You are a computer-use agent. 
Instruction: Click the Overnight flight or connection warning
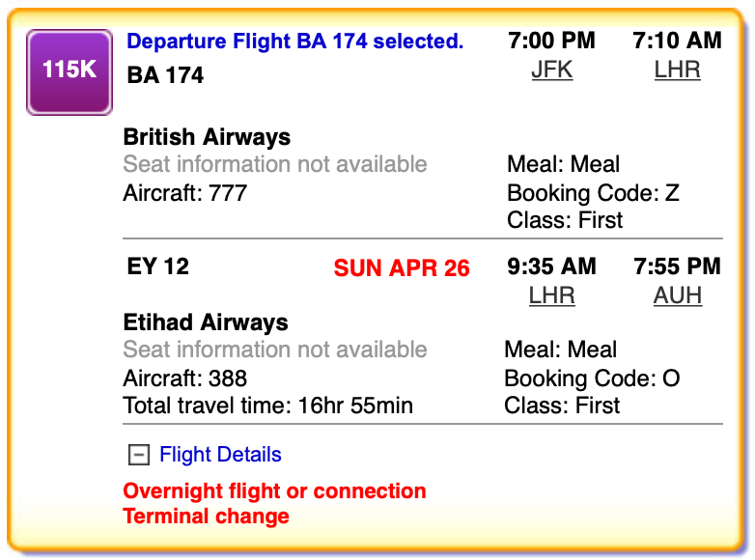tap(274, 491)
